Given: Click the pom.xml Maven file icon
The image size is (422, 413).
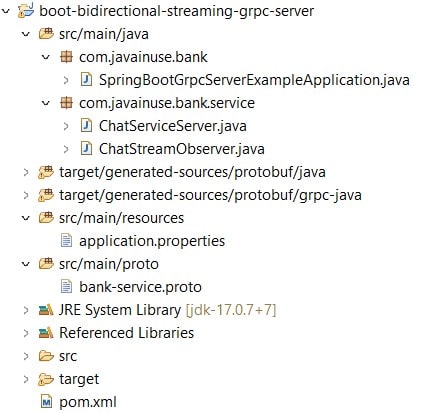Looking at the screenshot, I should pyautogui.click(x=46, y=402).
